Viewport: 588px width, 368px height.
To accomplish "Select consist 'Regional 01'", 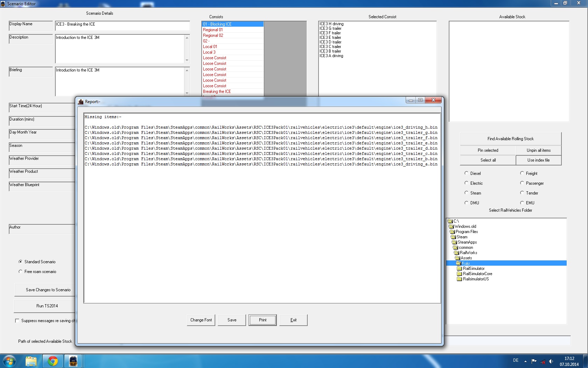I will pyautogui.click(x=233, y=30).
